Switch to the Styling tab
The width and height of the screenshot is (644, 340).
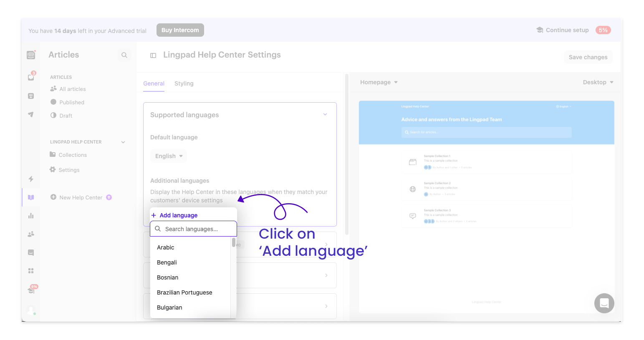pos(184,83)
